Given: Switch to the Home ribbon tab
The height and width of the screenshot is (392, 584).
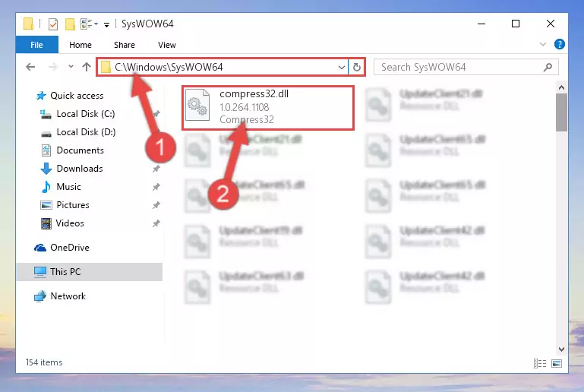Looking at the screenshot, I should 80,45.
